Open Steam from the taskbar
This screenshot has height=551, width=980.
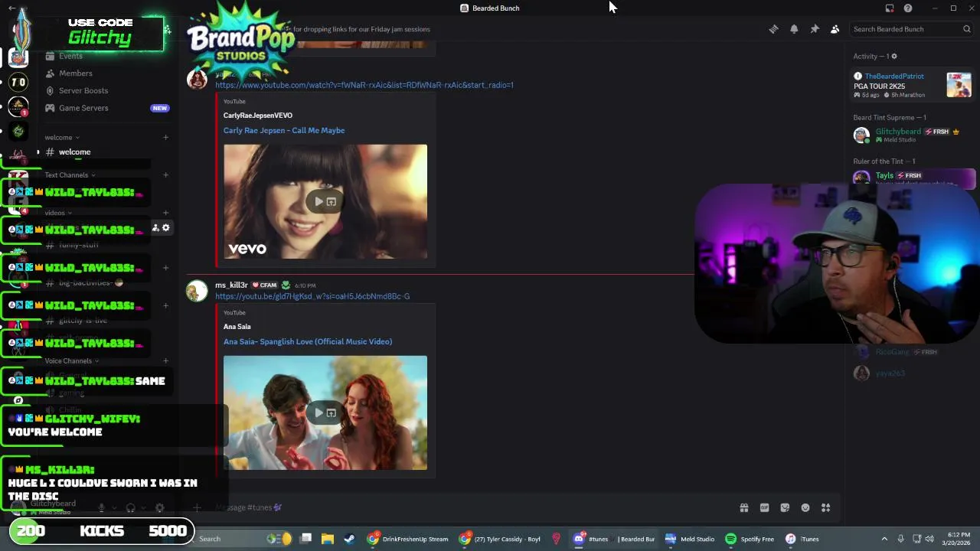coord(349,539)
